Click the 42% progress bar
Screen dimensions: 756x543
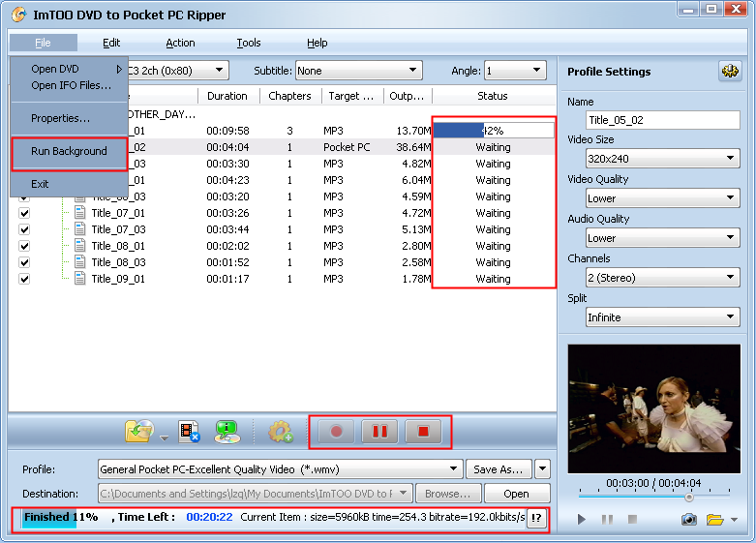click(x=494, y=131)
